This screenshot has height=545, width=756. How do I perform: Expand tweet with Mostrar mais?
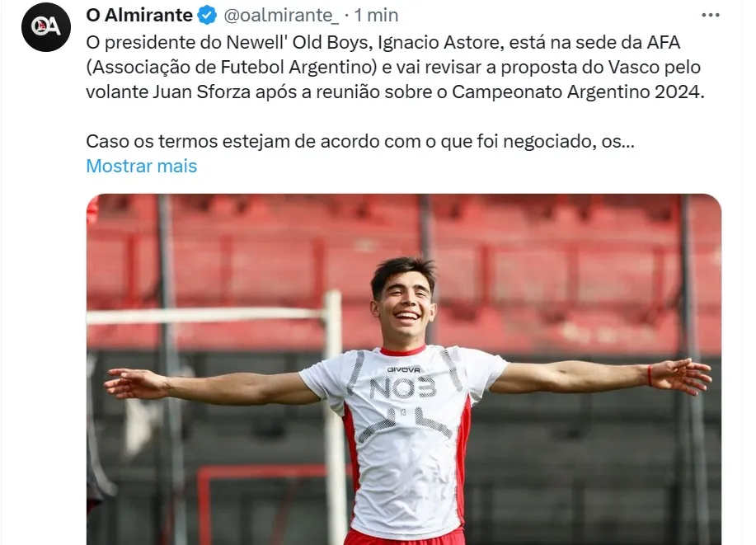point(142,166)
